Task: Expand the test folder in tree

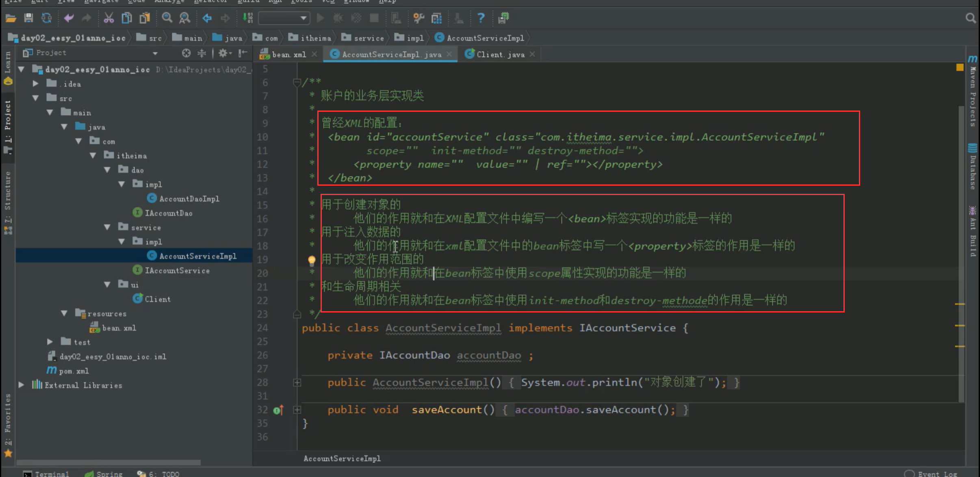Action: [x=50, y=342]
